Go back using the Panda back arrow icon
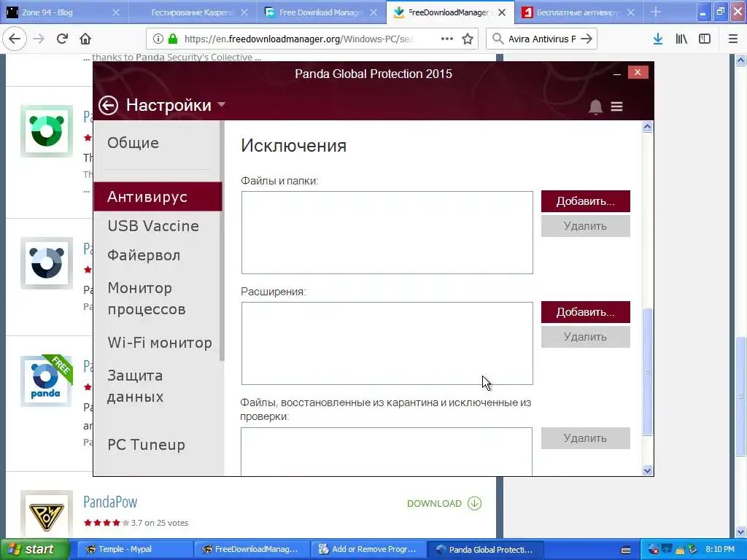Image resolution: width=747 pixels, height=560 pixels. [108, 105]
